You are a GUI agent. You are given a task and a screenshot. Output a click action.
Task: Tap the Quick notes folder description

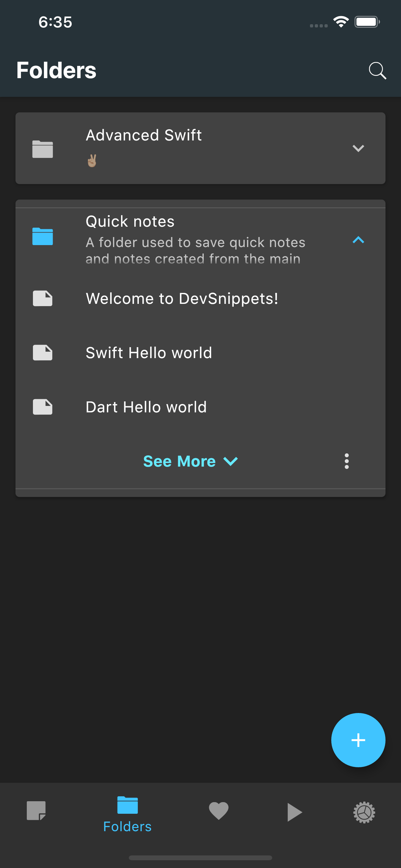(195, 250)
